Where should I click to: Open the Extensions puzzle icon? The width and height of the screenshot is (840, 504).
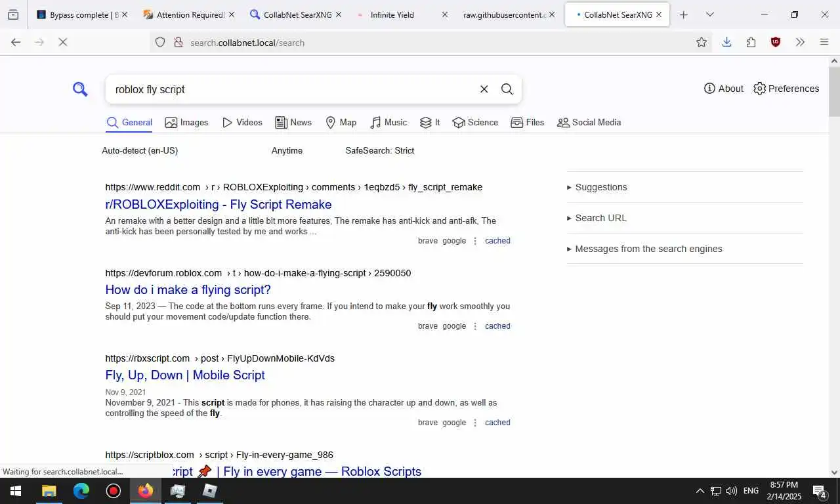[x=751, y=42]
